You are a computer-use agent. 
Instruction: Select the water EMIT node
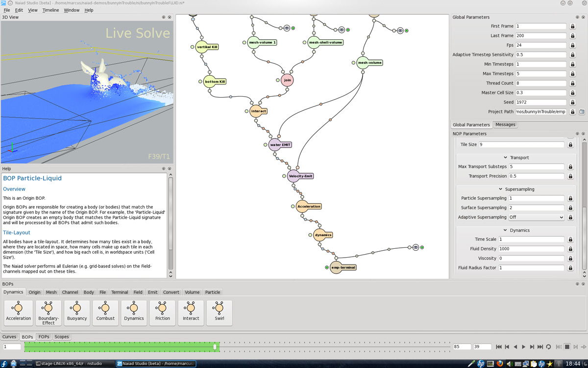(x=280, y=145)
